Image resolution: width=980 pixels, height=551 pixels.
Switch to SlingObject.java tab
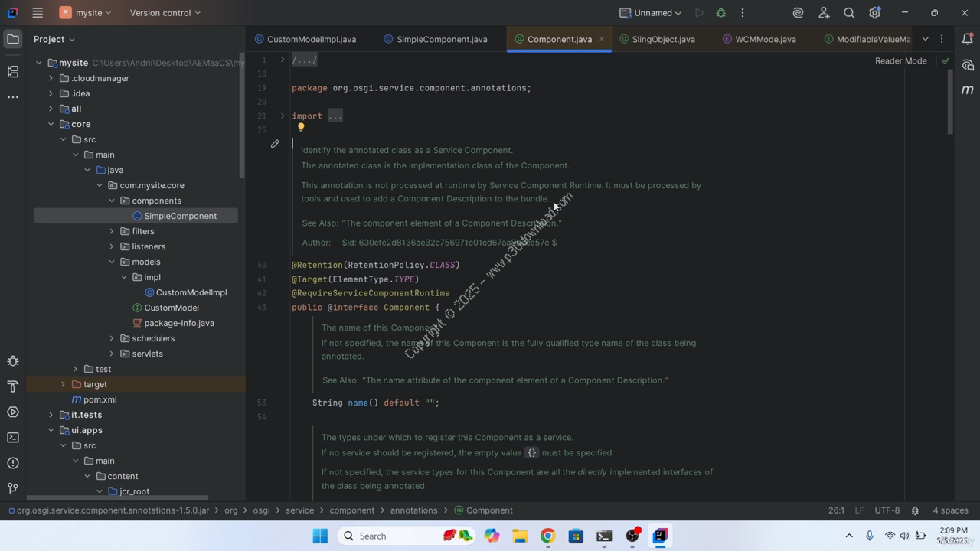[x=658, y=39]
